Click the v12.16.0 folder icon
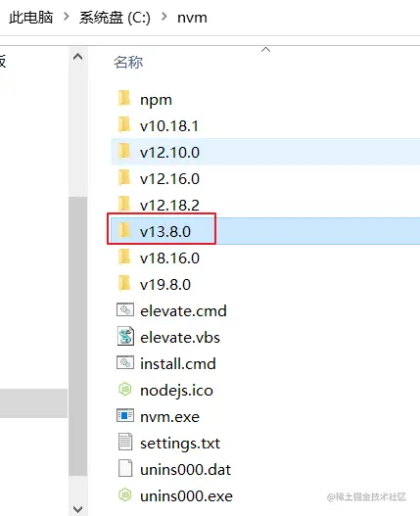The height and width of the screenshot is (516, 420). click(124, 177)
